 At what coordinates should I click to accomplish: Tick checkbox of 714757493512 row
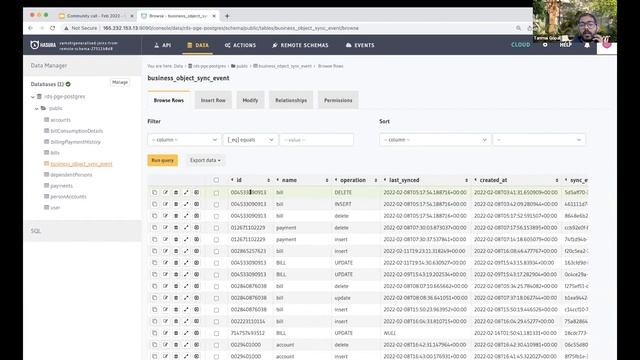click(216, 333)
